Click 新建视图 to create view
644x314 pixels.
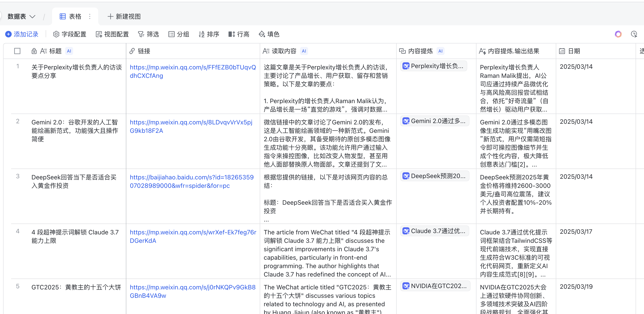124,16
